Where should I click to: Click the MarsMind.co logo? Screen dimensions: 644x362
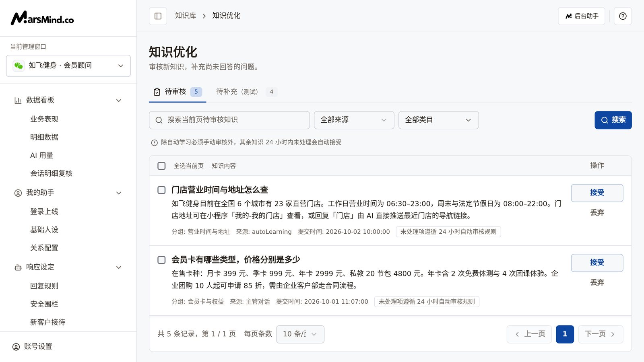[42, 18]
